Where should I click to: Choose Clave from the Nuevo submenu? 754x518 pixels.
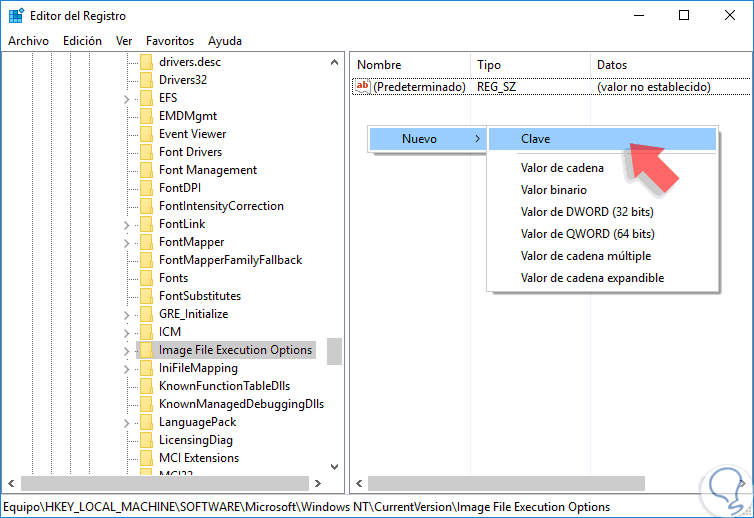click(x=536, y=139)
